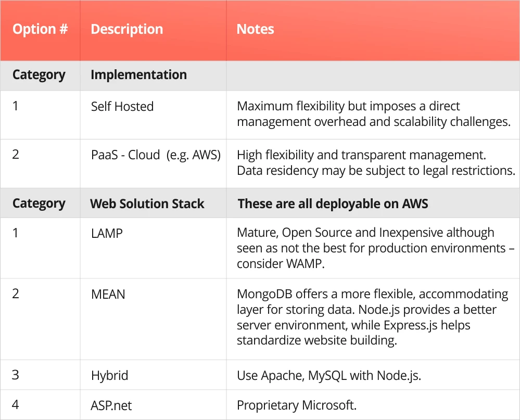Click option number 2 beside PaaS - Cloud
This screenshot has width=520, height=420.
point(16,155)
